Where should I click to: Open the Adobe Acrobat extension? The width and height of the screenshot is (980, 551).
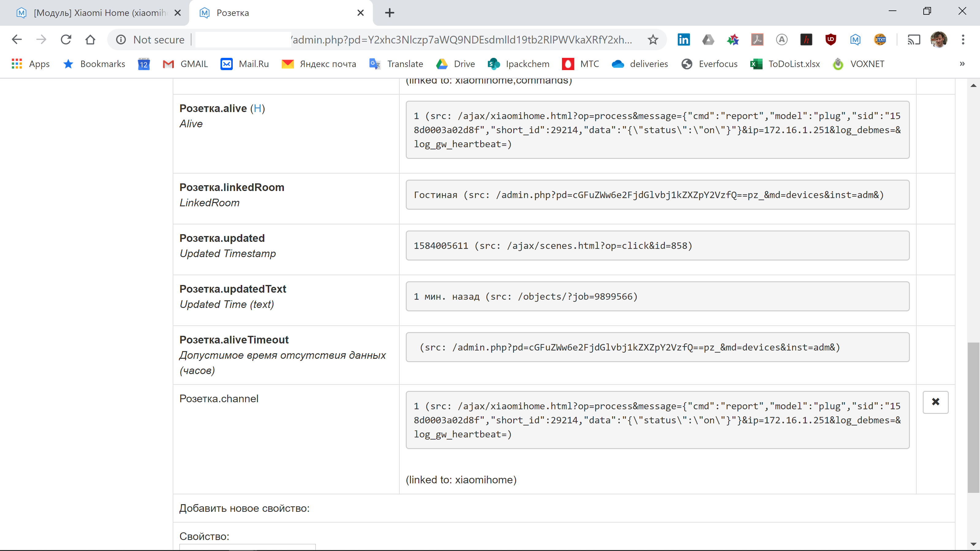click(757, 39)
